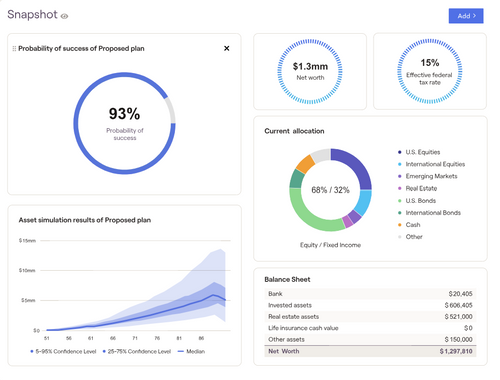Click the $521,000 real estate value
The height and width of the screenshot is (380, 500).
[458, 316]
